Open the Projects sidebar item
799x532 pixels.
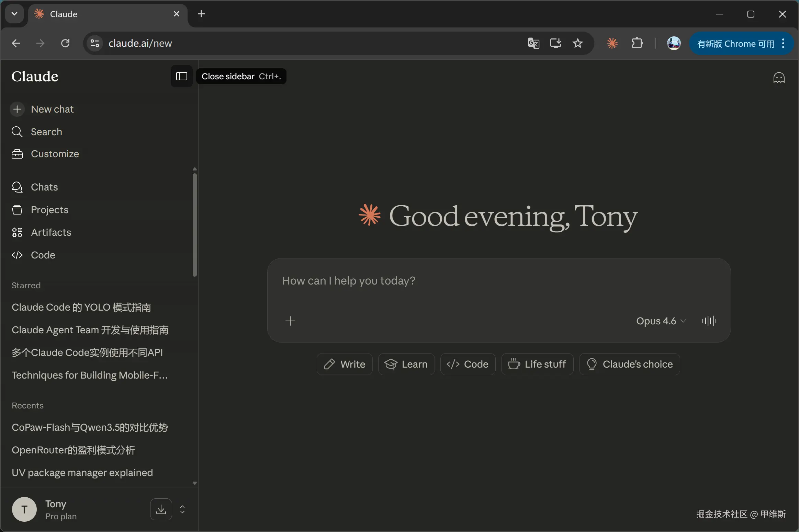[x=49, y=210]
